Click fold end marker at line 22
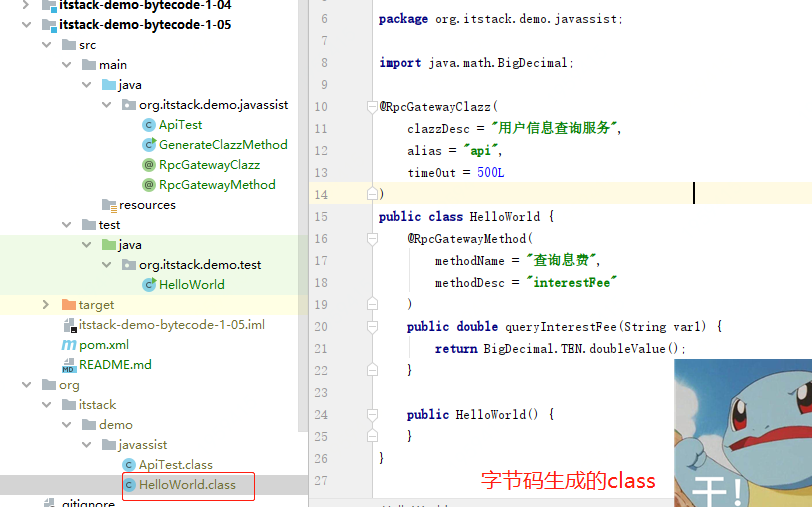Viewport: 812px width, 507px height. [x=372, y=370]
